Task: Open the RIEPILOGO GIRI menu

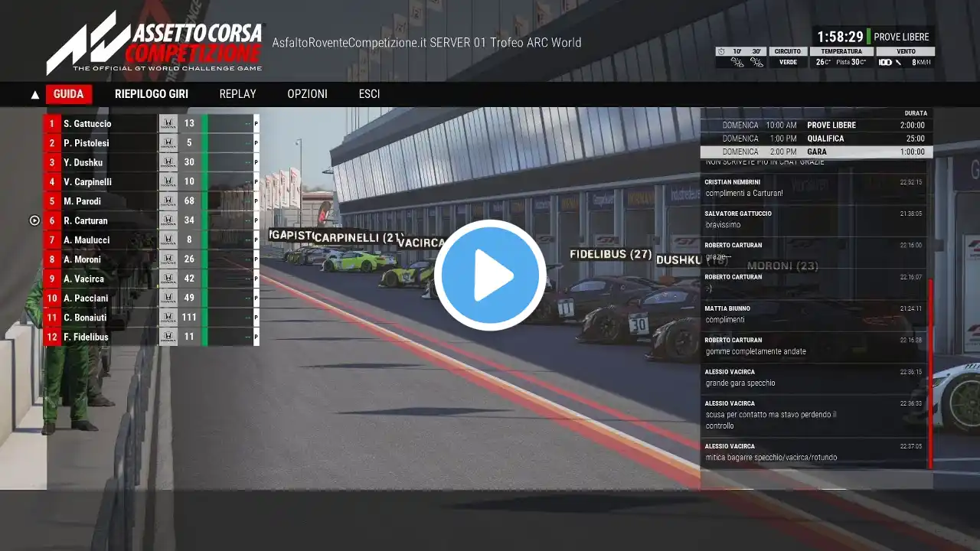Action: click(x=152, y=94)
